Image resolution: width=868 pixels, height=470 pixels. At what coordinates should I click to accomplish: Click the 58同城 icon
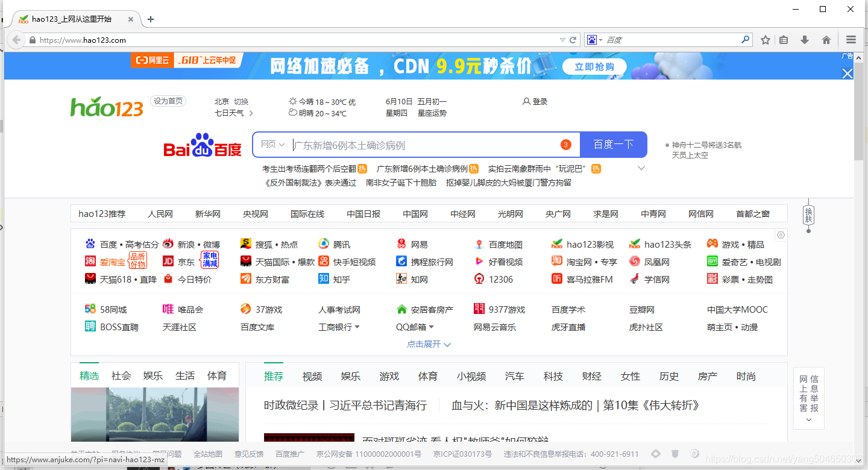pos(90,309)
